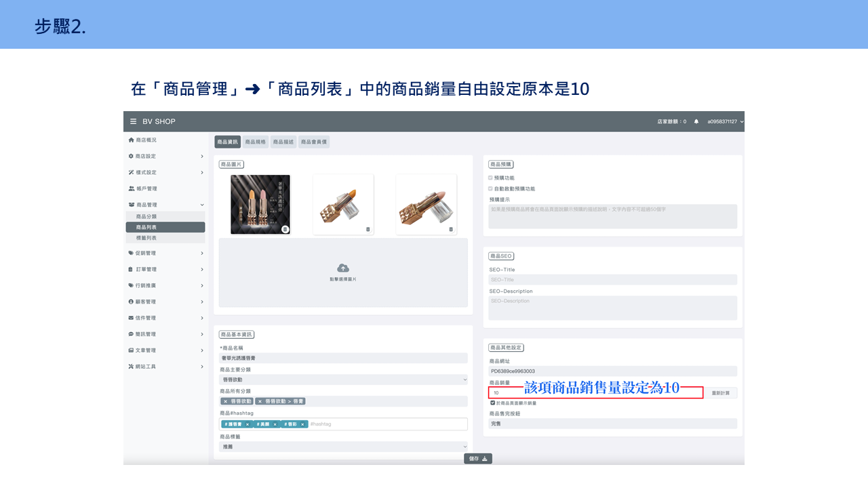This screenshot has height=488, width=868.
Task: Toggle the 自動啟動預購功能 checkbox
Action: pos(491,188)
